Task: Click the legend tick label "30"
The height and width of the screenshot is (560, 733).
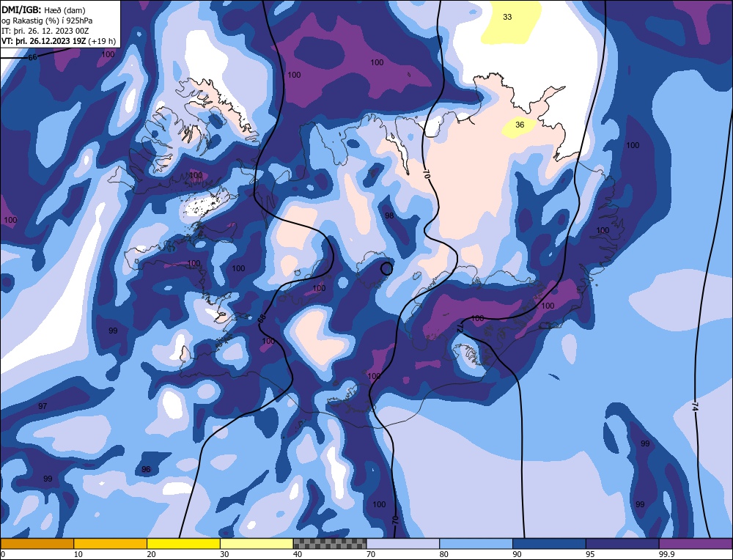Action: click(x=224, y=554)
